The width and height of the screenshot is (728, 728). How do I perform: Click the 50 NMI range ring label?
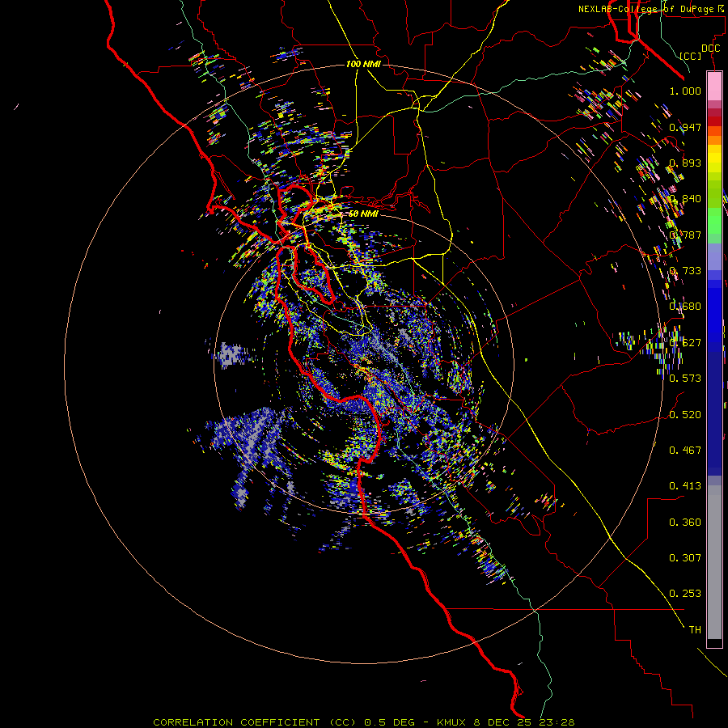click(363, 214)
